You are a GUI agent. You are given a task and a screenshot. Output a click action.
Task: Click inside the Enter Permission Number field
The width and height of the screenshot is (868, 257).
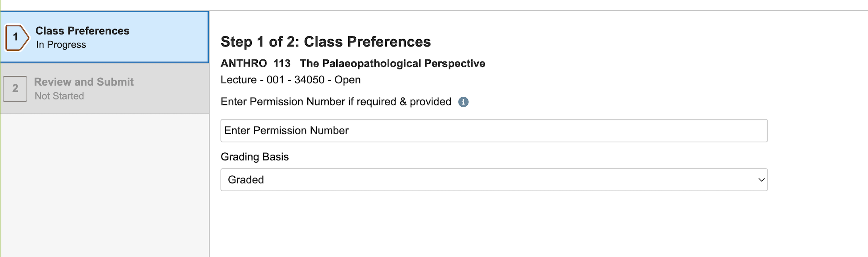(x=494, y=130)
